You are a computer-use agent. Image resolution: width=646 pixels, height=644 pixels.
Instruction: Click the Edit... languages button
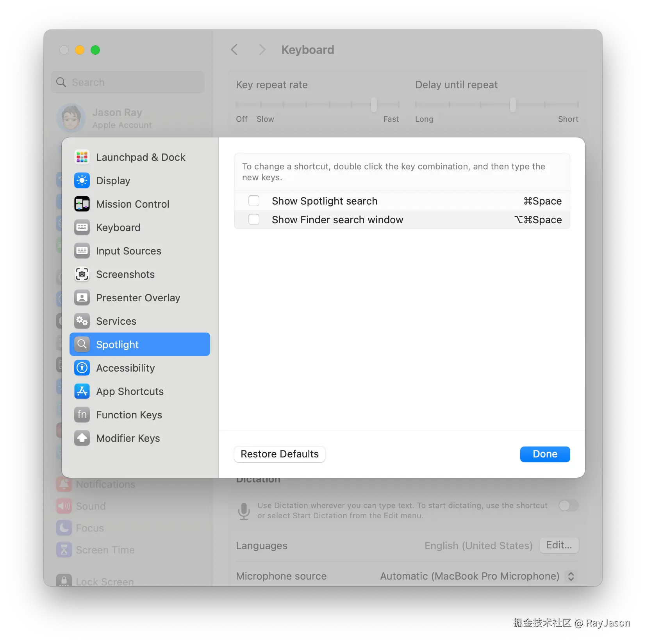coord(559,545)
